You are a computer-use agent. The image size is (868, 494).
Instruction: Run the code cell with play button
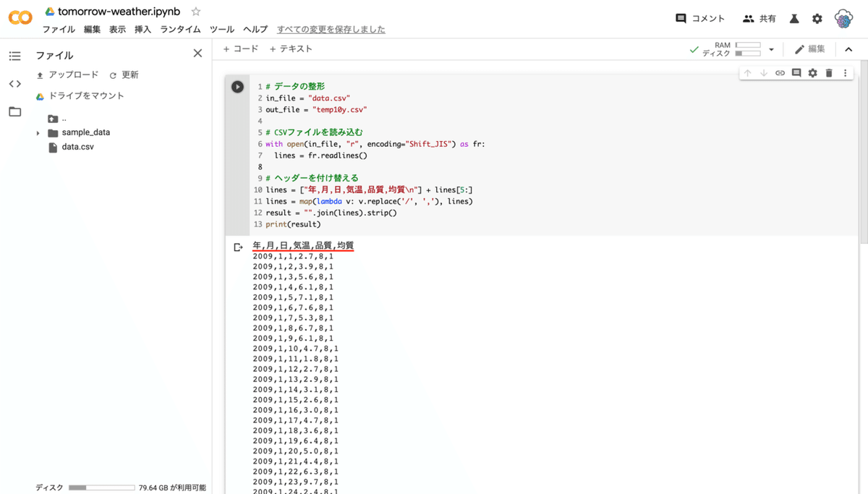click(x=237, y=87)
